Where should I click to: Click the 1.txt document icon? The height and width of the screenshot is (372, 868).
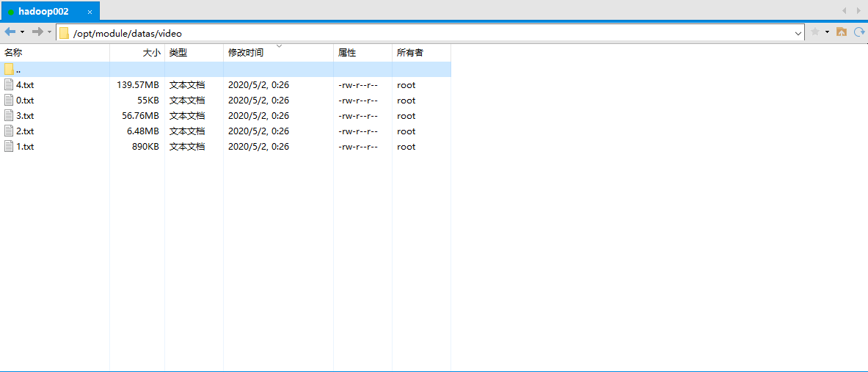[9, 147]
